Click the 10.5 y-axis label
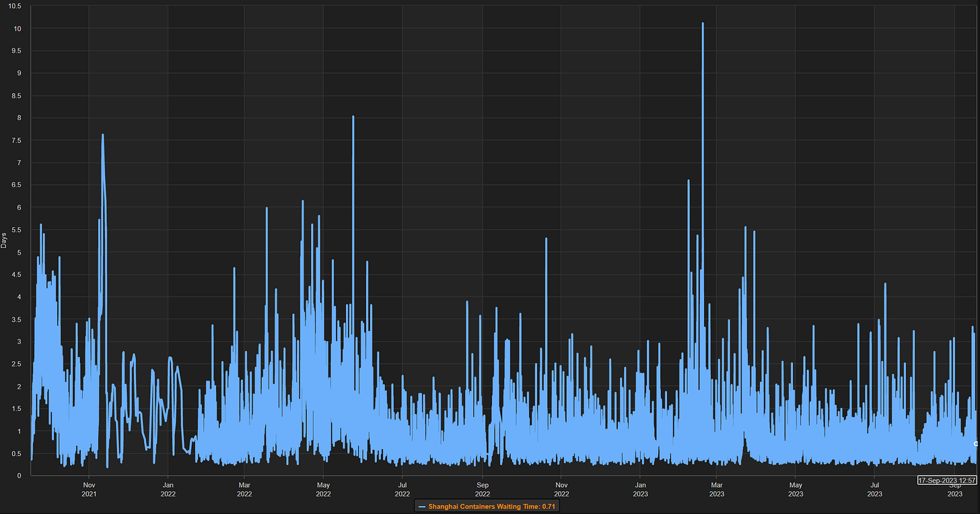980x514 pixels. [14, 6]
